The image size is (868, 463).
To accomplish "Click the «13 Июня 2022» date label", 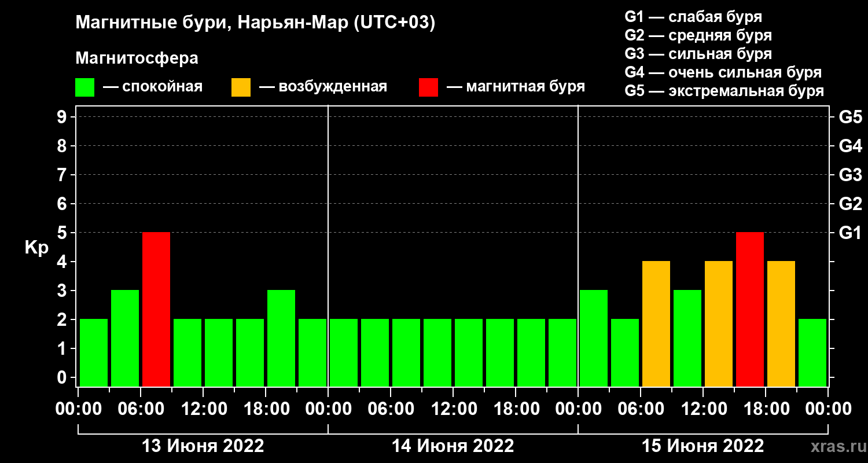I will (x=203, y=446).
